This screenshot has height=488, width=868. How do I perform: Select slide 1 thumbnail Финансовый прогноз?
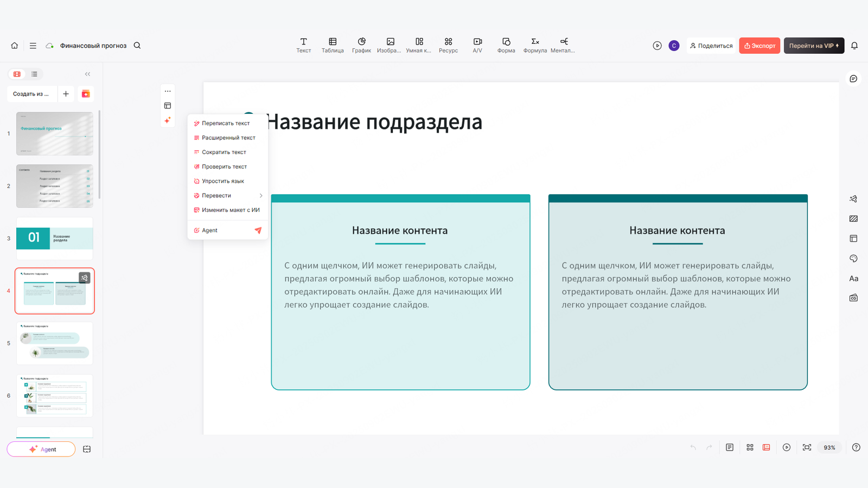(55, 133)
